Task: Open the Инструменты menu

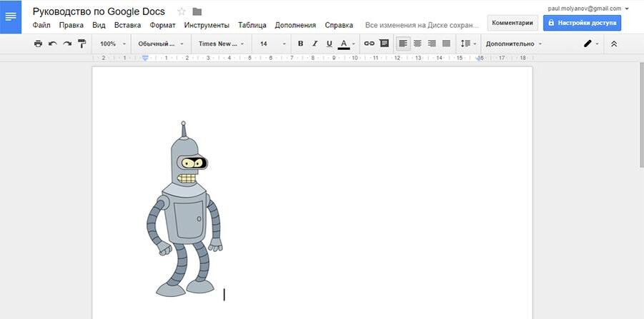Action: tap(207, 25)
